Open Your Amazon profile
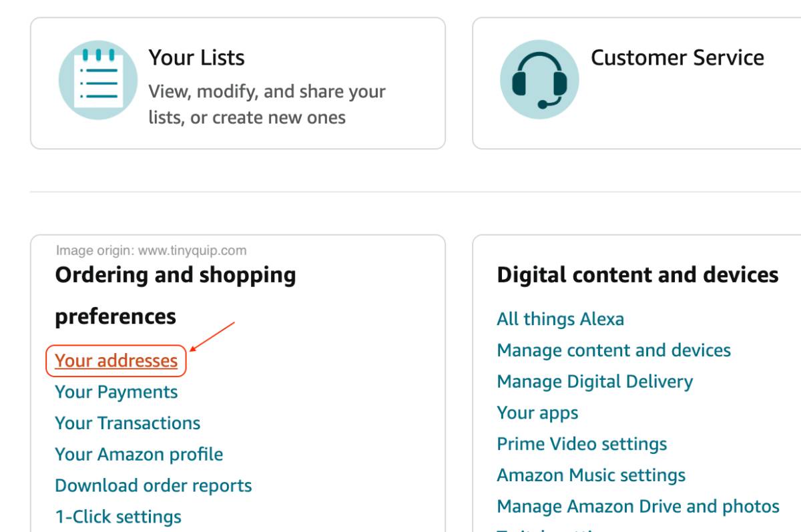This screenshot has width=801, height=532. click(x=139, y=454)
